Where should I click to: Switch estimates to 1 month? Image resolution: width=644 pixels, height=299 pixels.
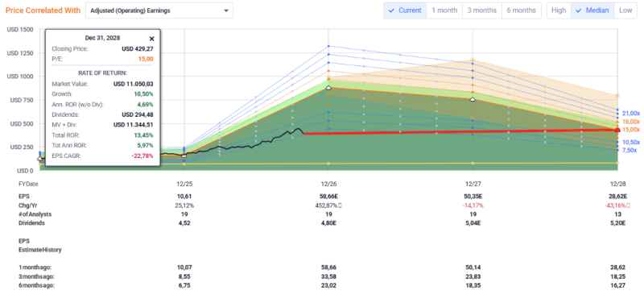pyautogui.click(x=444, y=10)
